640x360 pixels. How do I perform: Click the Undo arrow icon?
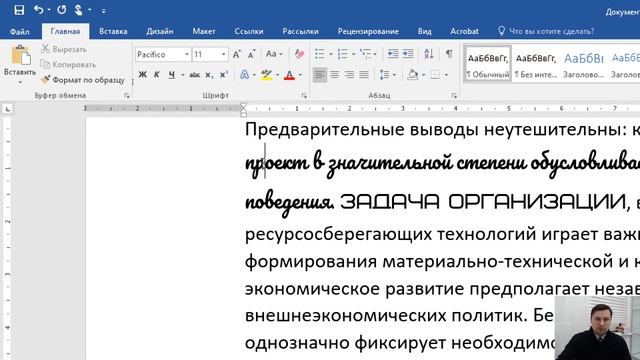click(x=38, y=9)
